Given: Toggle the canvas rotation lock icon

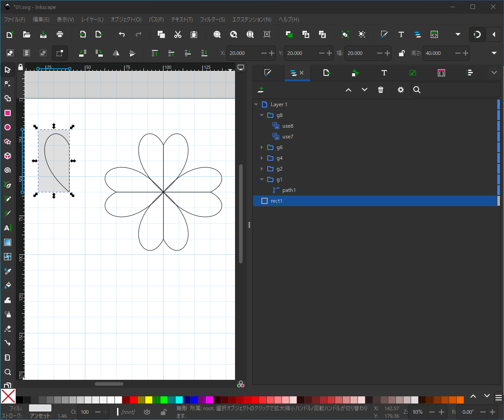Looking at the screenshot, I should [21, 67].
